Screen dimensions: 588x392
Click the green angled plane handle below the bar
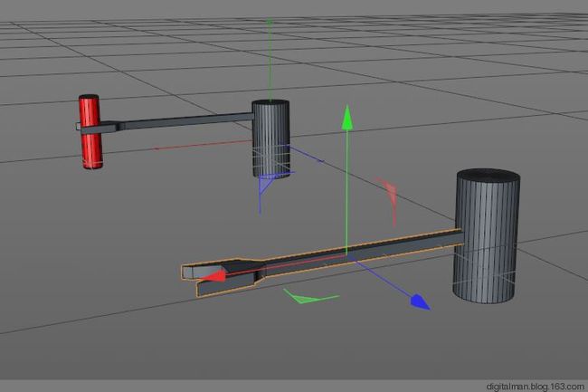pyautogui.click(x=309, y=297)
